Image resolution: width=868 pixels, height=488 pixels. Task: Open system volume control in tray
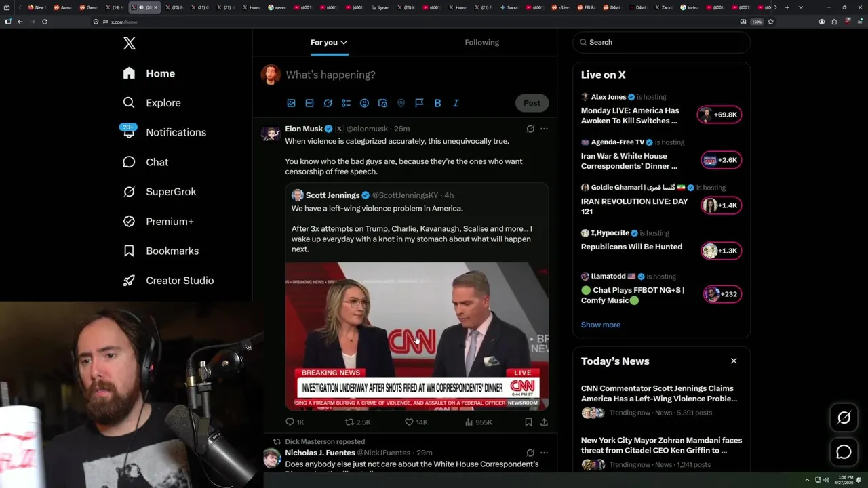click(x=826, y=480)
